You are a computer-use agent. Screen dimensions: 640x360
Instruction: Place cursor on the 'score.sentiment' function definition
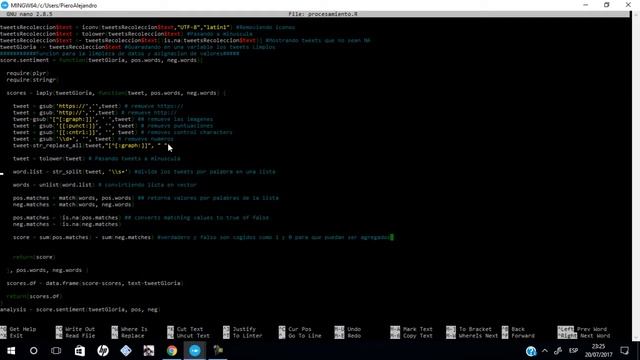click(101, 60)
